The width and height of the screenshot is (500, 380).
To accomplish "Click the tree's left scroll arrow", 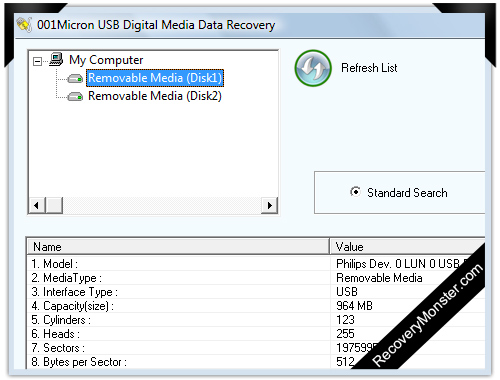I will (37, 205).
